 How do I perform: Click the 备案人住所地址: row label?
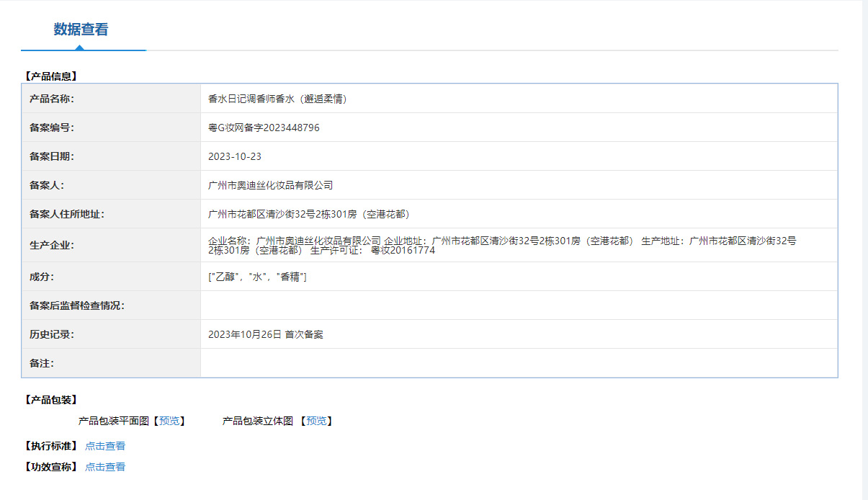[x=67, y=214]
